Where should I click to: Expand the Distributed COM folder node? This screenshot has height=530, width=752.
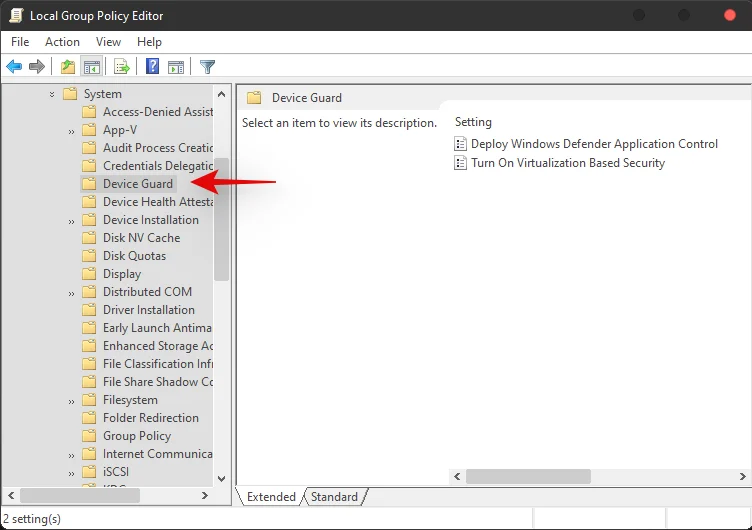click(x=72, y=292)
